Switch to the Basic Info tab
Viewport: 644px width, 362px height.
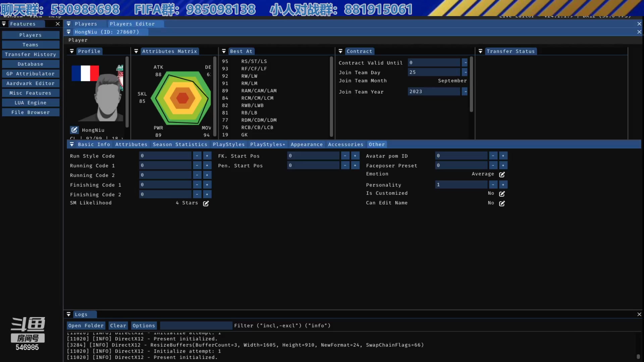(x=94, y=144)
